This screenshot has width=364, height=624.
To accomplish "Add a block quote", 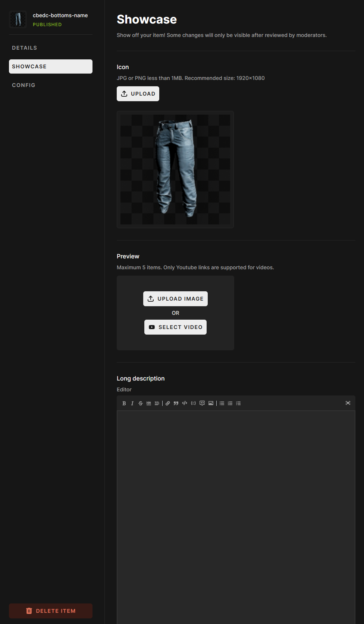I will click(176, 403).
